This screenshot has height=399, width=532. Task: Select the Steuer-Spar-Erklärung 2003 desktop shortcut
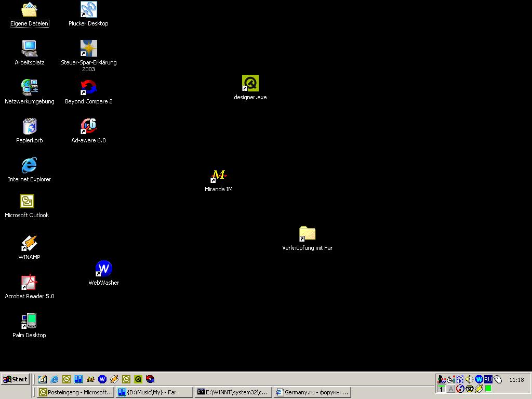[88, 56]
